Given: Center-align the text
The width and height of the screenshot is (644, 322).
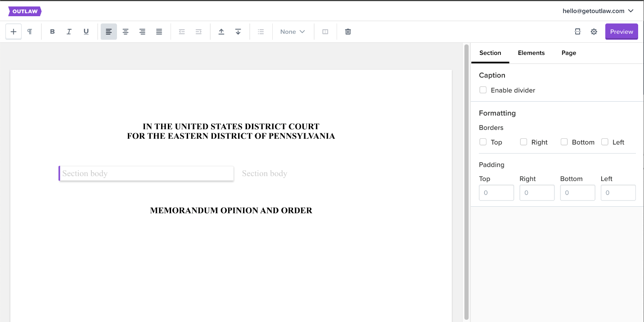Looking at the screenshot, I should 126,32.
